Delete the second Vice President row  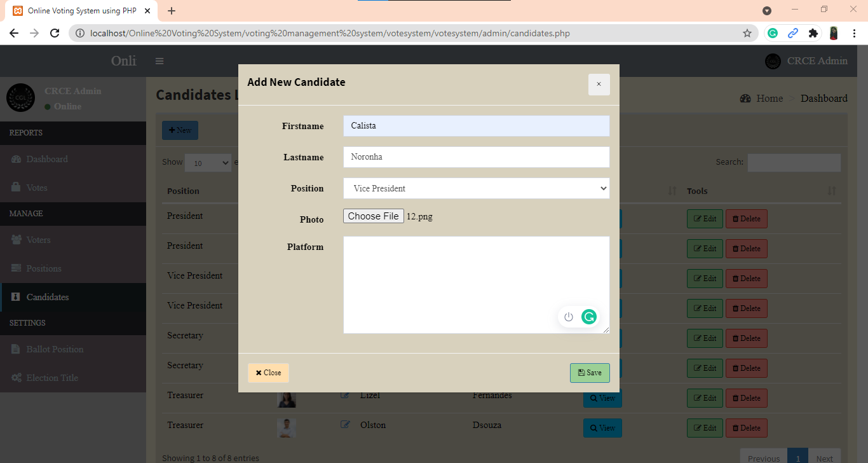click(x=747, y=308)
